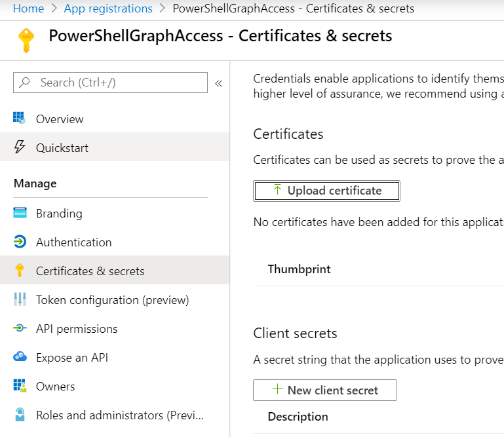Click the API permissions icon
Viewport: 504px width, 437px height.
[x=20, y=328]
